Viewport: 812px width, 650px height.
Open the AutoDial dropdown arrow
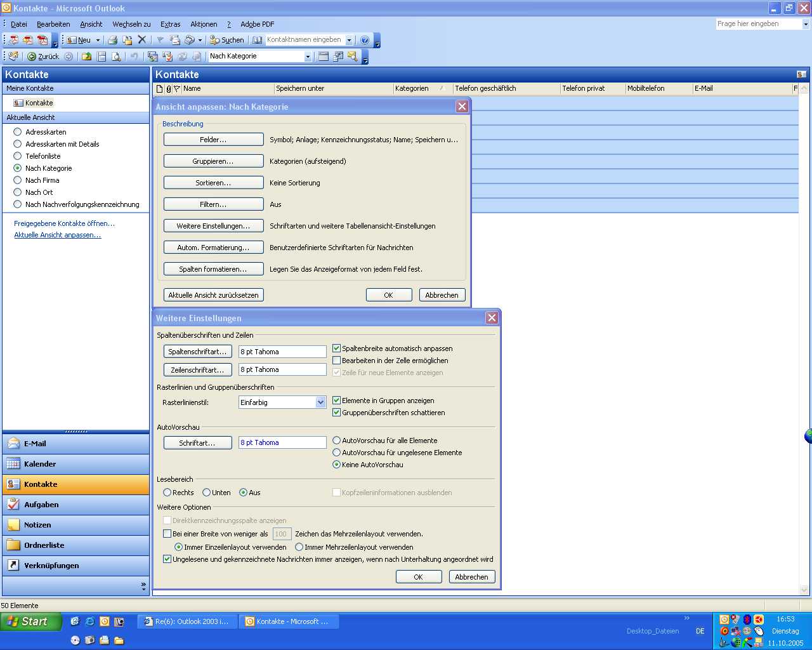click(200, 40)
